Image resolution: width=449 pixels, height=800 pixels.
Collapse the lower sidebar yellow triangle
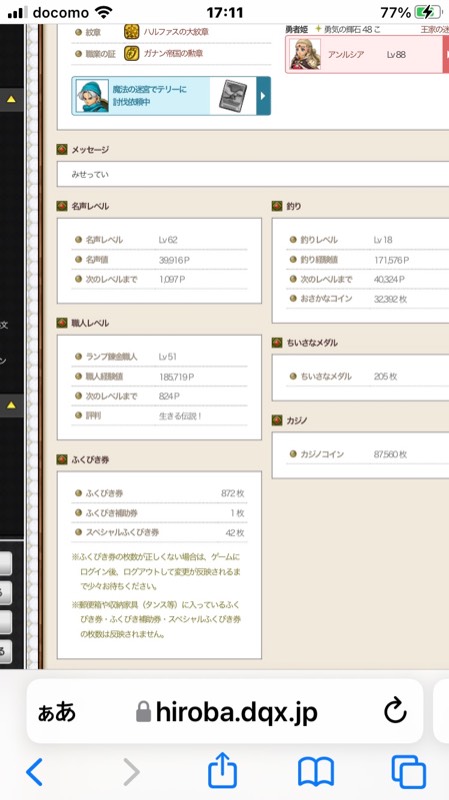(x=11, y=406)
